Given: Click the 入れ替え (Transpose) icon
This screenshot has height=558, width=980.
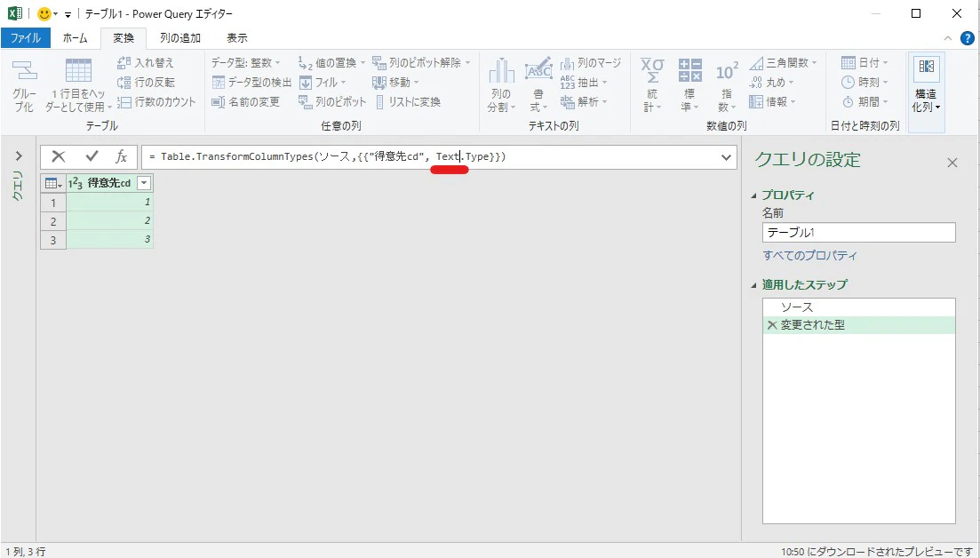Looking at the screenshot, I should coord(123,62).
